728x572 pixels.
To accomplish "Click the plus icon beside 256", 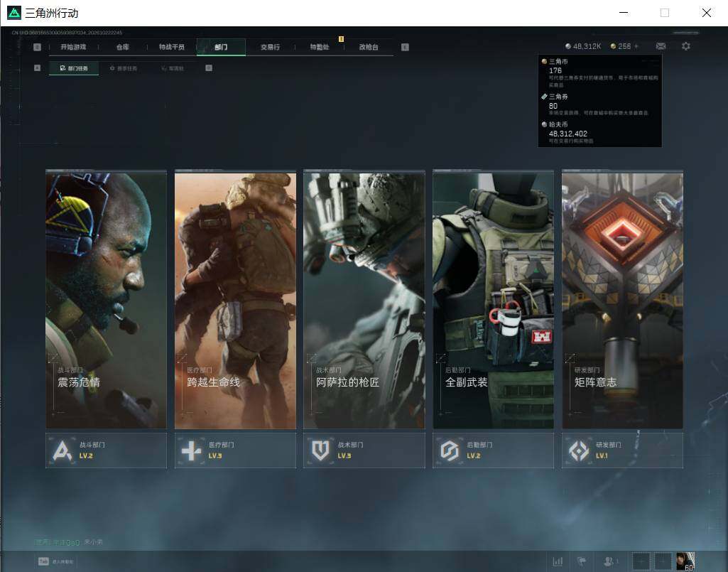I will click(636, 46).
